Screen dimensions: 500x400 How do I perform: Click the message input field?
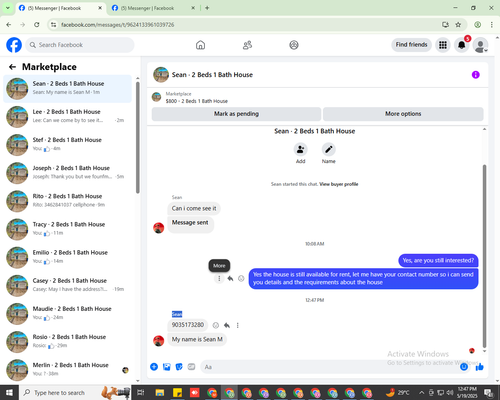[330, 367]
